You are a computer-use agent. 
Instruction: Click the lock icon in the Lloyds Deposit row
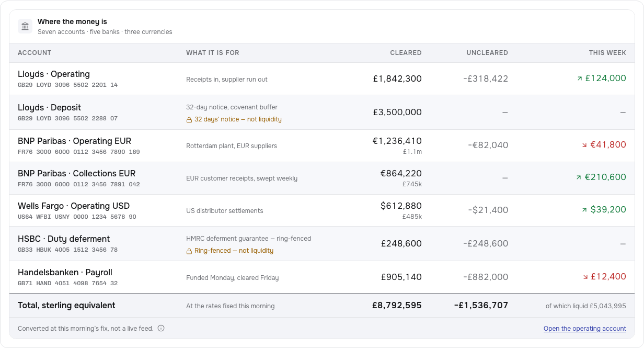pyautogui.click(x=189, y=120)
